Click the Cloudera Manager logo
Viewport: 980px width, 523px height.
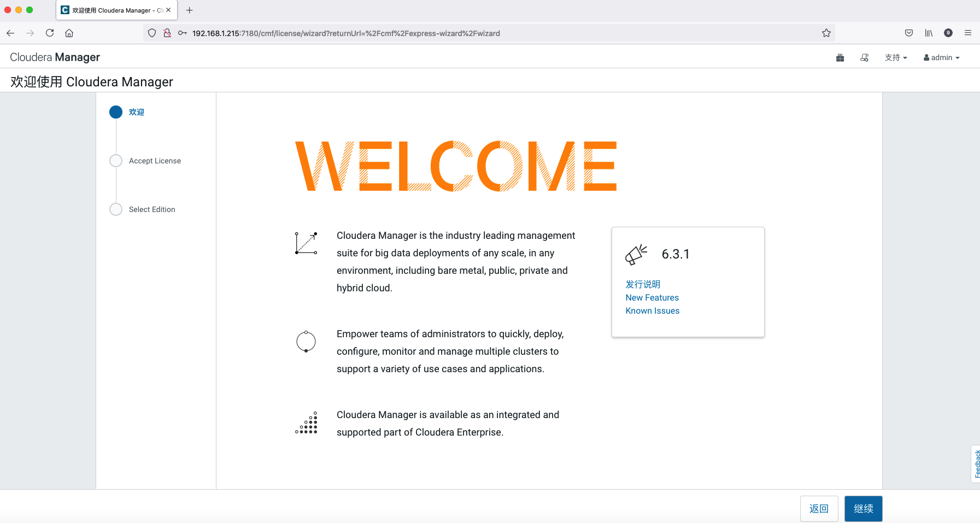[x=55, y=57]
